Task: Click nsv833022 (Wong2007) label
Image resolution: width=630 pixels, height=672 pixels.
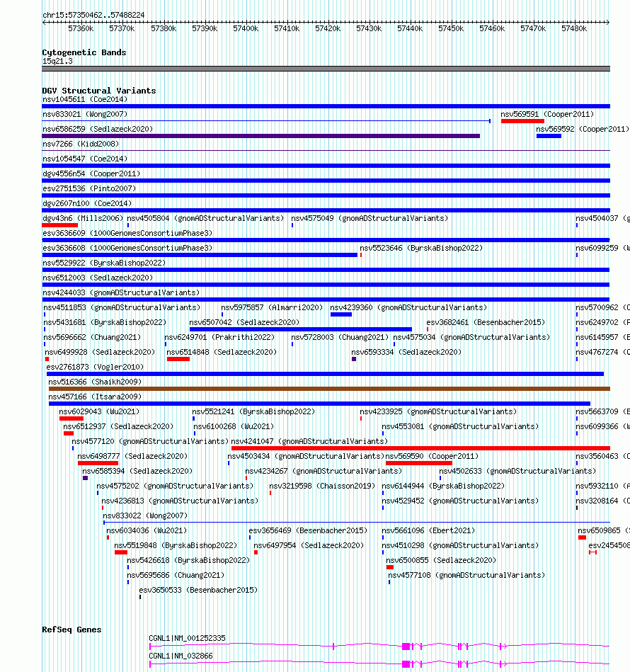Action: [x=145, y=516]
